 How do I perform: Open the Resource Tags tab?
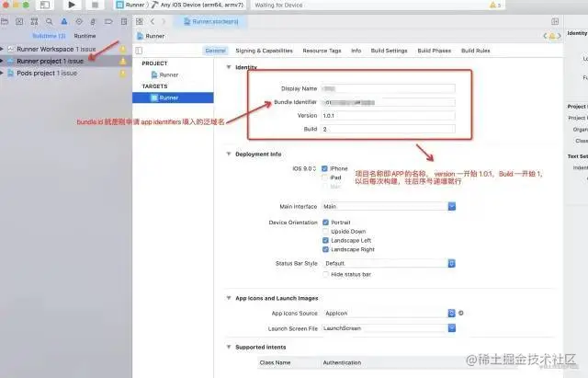pos(322,51)
